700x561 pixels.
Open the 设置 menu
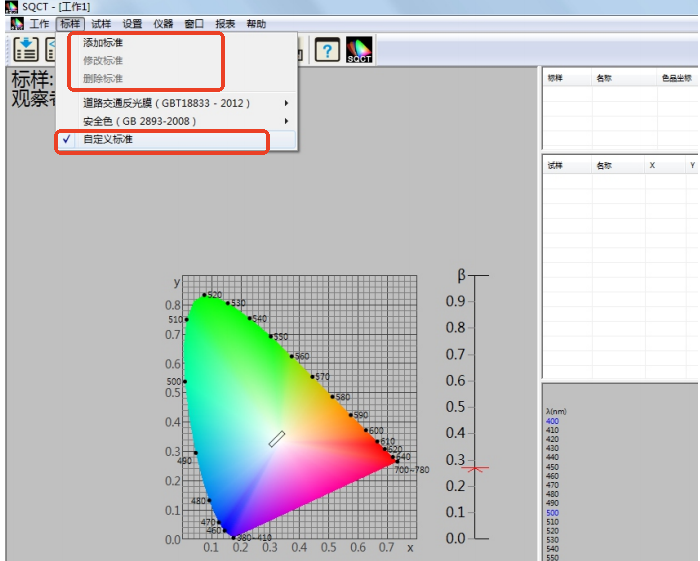coord(132,23)
